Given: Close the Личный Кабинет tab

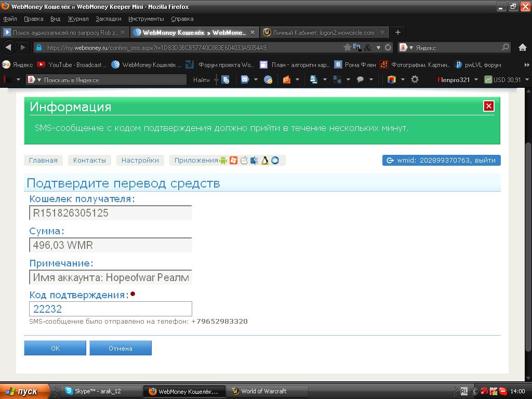Looking at the screenshot, I should click(x=382, y=32).
